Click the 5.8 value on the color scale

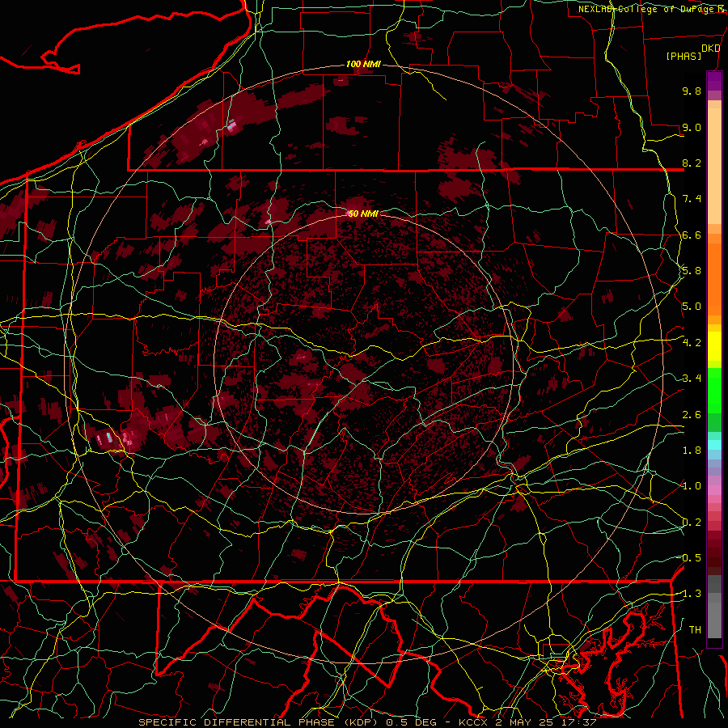click(x=692, y=271)
